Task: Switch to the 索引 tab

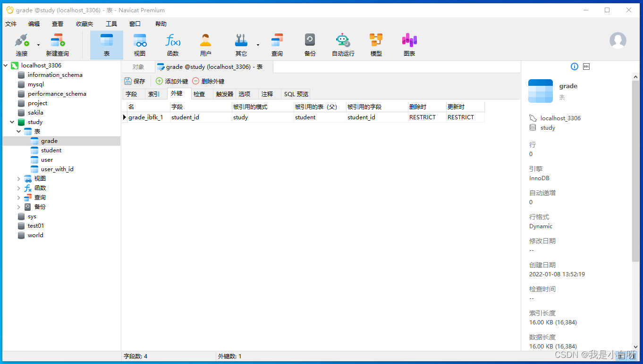Action: (x=154, y=94)
